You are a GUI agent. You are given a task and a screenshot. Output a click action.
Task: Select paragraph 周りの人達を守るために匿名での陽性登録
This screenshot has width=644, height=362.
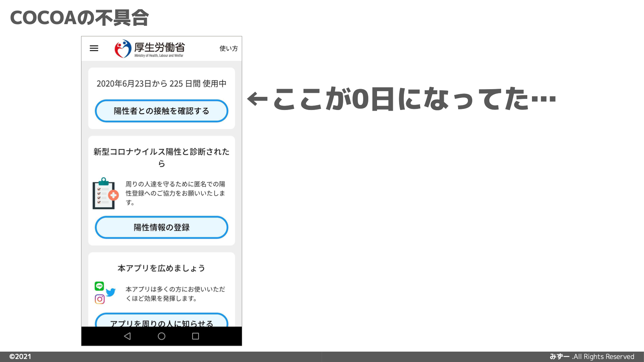tap(175, 193)
